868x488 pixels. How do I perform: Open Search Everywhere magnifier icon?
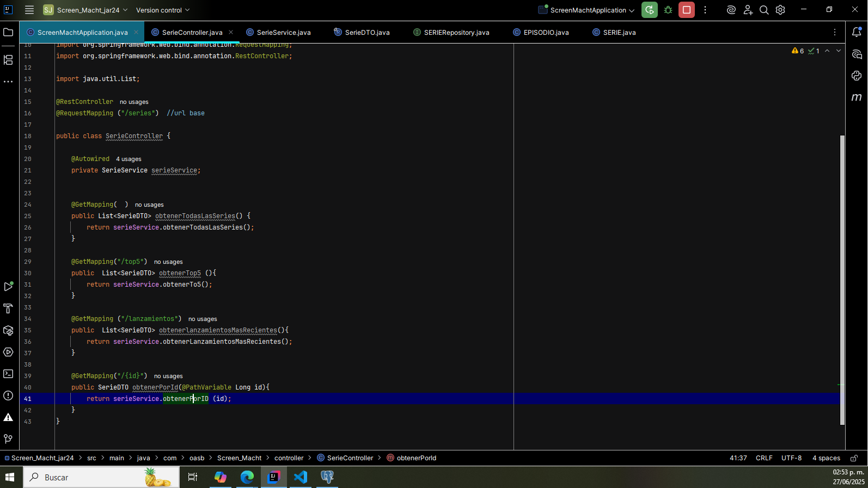pos(764,10)
